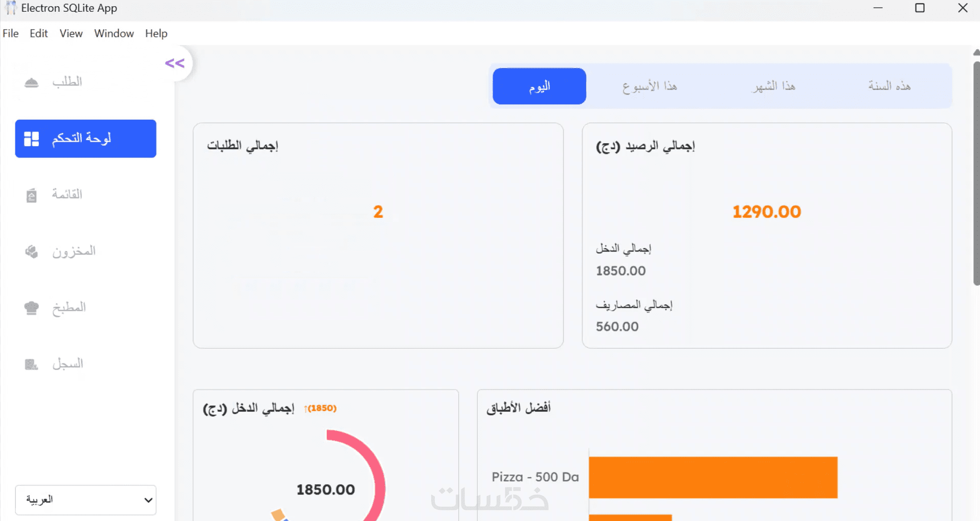This screenshot has height=521, width=980.
Task: Click the order (الطلب) dish icon
Action: (x=32, y=82)
